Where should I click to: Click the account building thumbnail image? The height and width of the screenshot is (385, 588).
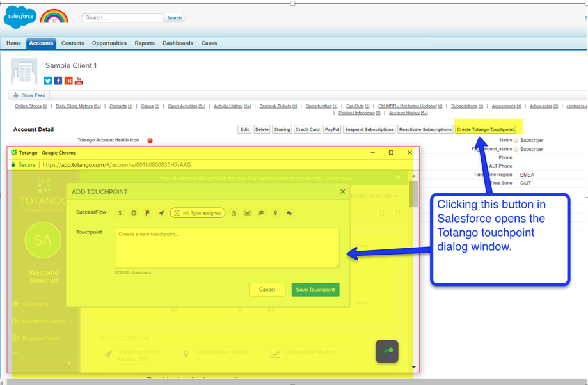[24, 71]
